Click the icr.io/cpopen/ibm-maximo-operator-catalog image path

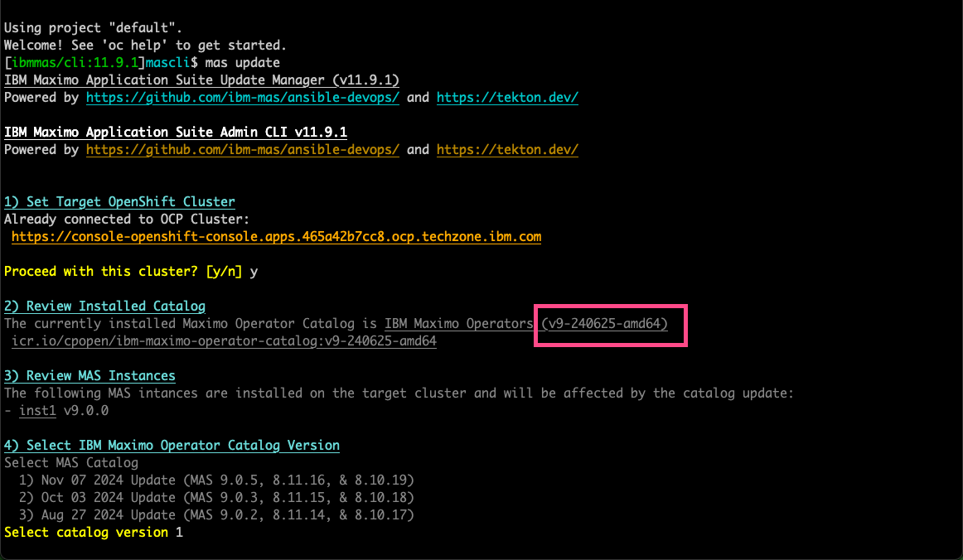pos(224,340)
